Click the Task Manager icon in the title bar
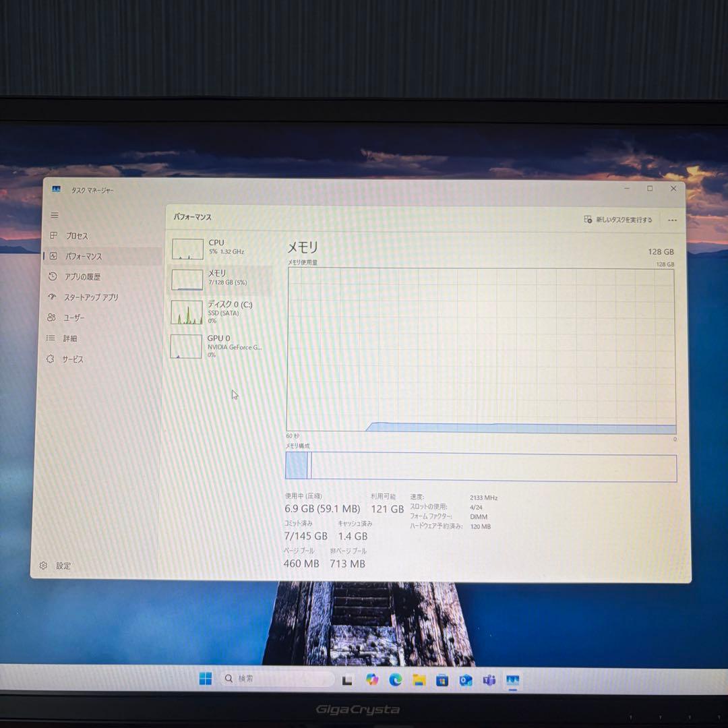 coord(57,190)
